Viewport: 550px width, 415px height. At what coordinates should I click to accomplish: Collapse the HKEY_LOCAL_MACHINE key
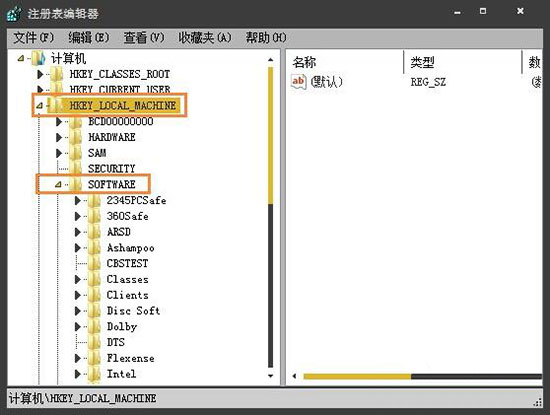coord(39,105)
